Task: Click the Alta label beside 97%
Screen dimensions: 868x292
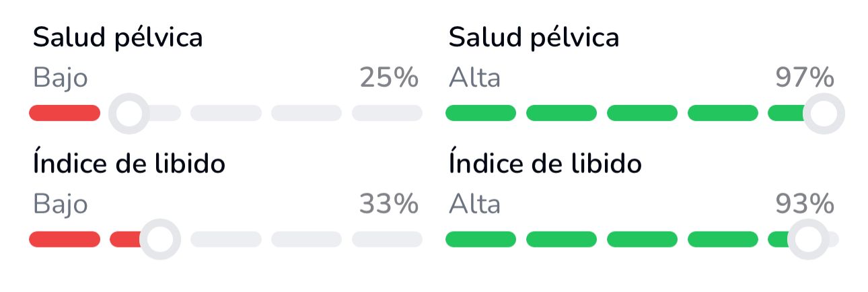Action: (x=475, y=79)
